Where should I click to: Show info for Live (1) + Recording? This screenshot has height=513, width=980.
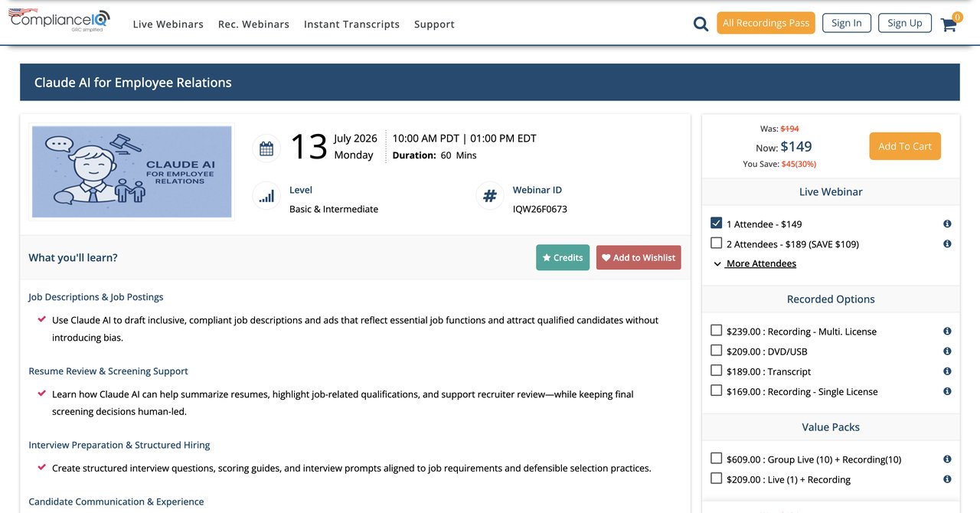(947, 479)
